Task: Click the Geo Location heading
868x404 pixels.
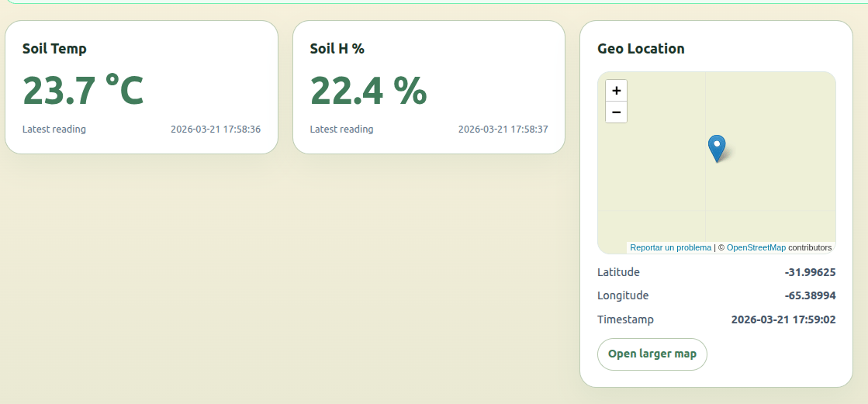Action: [x=641, y=49]
